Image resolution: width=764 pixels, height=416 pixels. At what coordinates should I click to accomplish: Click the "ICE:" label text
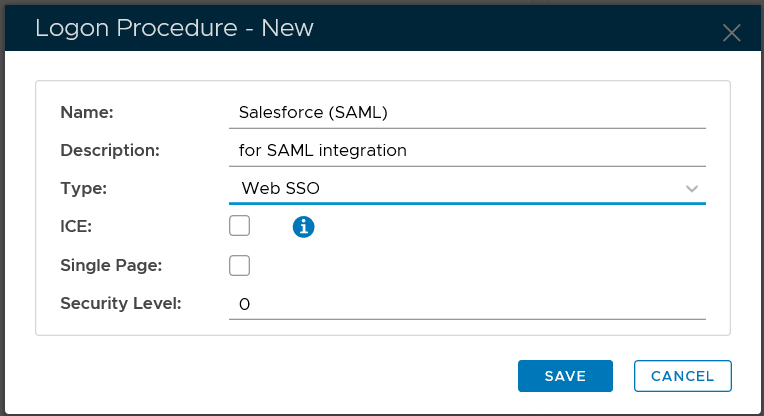pyautogui.click(x=76, y=226)
